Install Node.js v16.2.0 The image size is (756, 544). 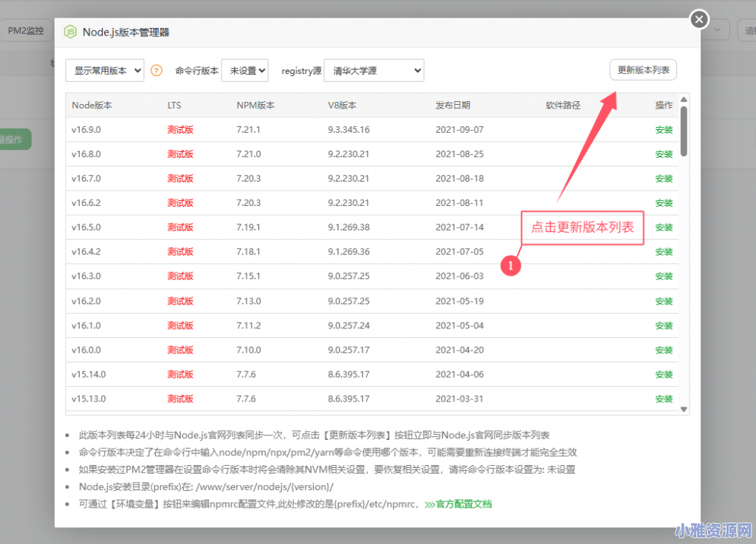point(664,300)
